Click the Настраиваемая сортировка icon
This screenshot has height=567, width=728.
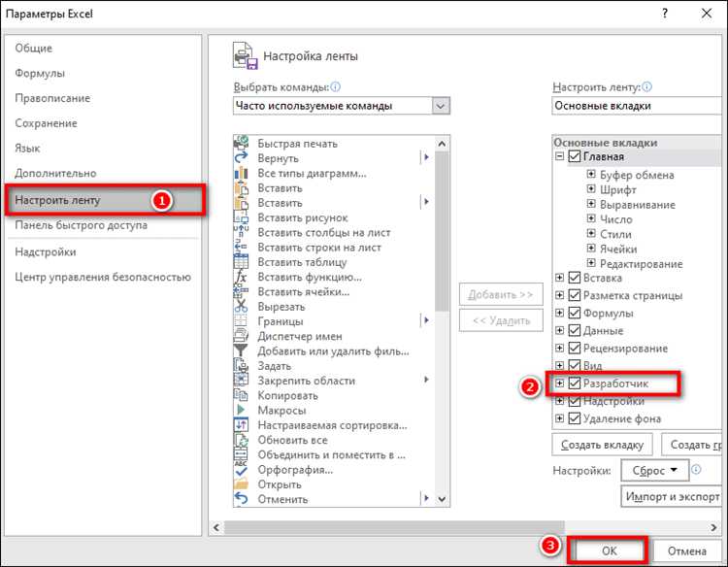[241, 425]
